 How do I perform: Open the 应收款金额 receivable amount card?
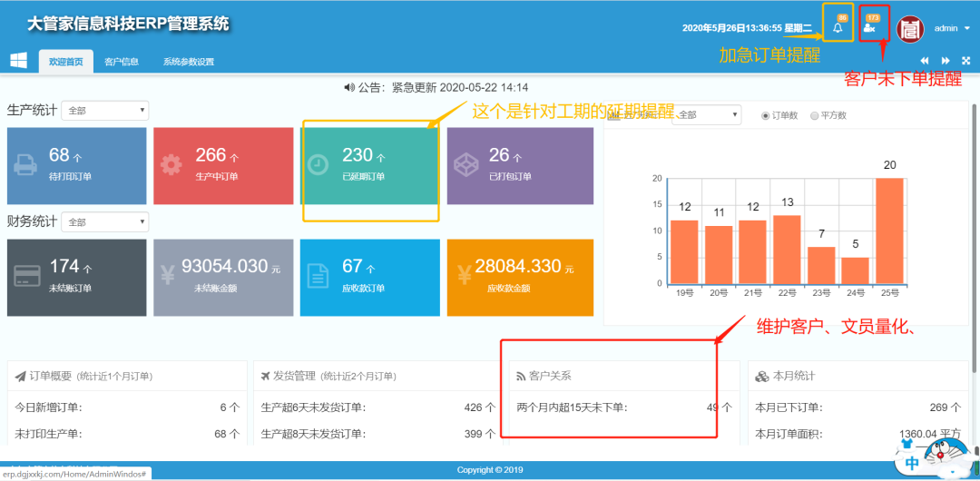[x=520, y=278]
